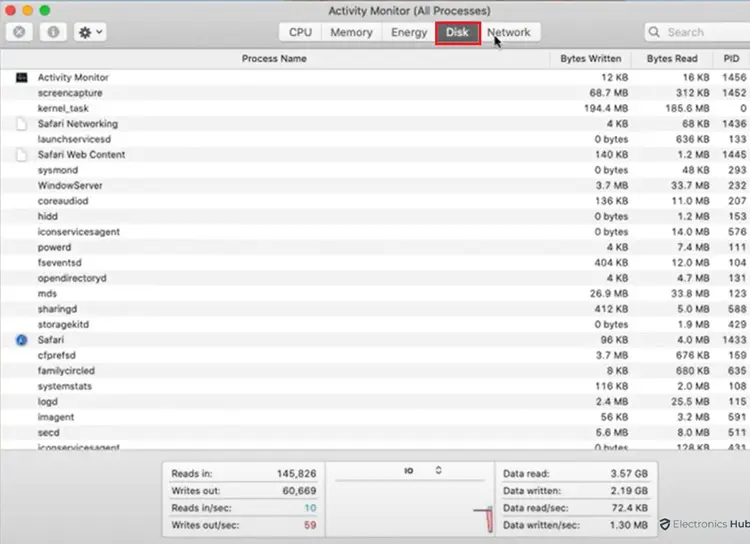Image resolution: width=750 pixels, height=544 pixels.
Task: Select the familycircled process
Action: (x=375, y=370)
